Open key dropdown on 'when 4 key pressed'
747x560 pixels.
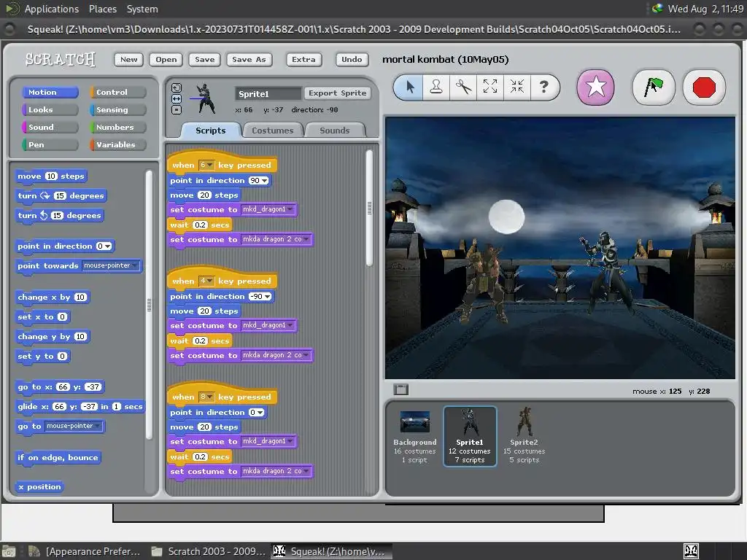pyautogui.click(x=206, y=281)
